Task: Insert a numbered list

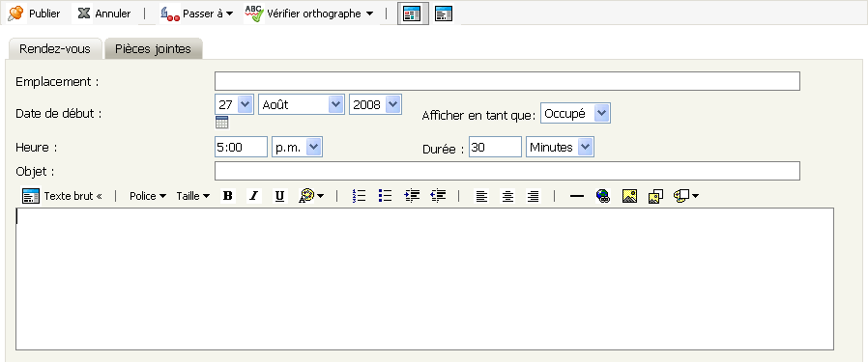Action: (x=360, y=196)
